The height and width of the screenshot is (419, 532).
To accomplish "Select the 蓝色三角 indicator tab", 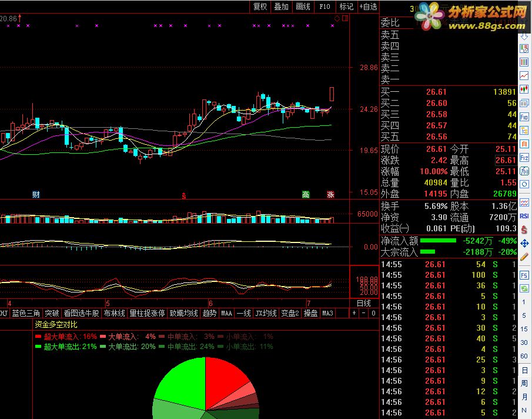I will click(x=26, y=313).
